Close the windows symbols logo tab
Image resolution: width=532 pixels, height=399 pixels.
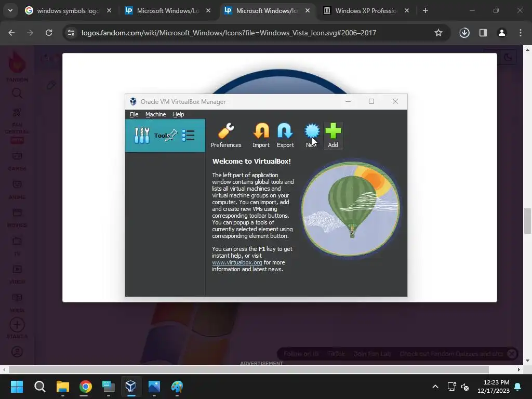[109, 10]
